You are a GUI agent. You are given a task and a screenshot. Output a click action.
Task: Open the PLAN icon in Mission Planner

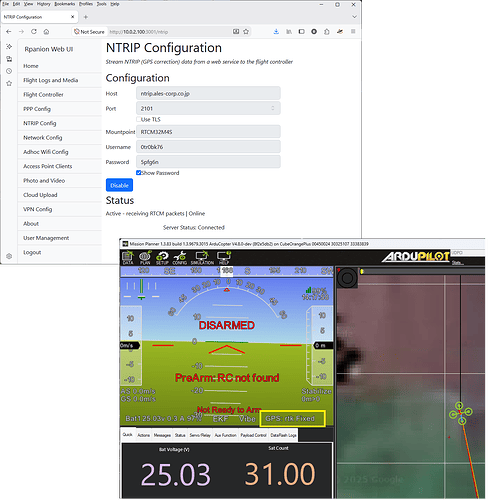pyautogui.click(x=145, y=258)
